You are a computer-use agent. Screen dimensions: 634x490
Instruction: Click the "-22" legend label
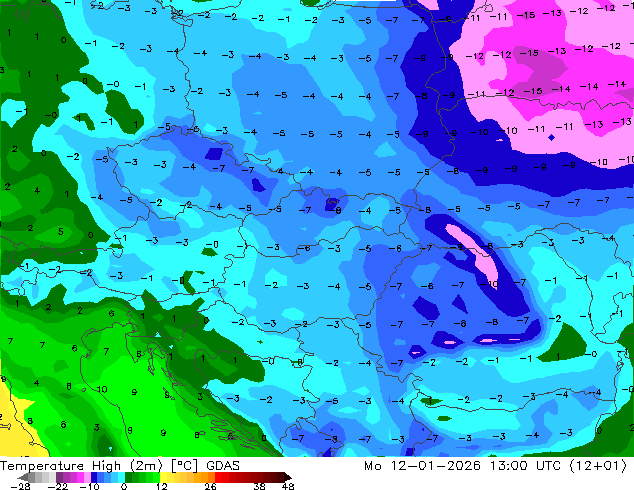(57, 486)
